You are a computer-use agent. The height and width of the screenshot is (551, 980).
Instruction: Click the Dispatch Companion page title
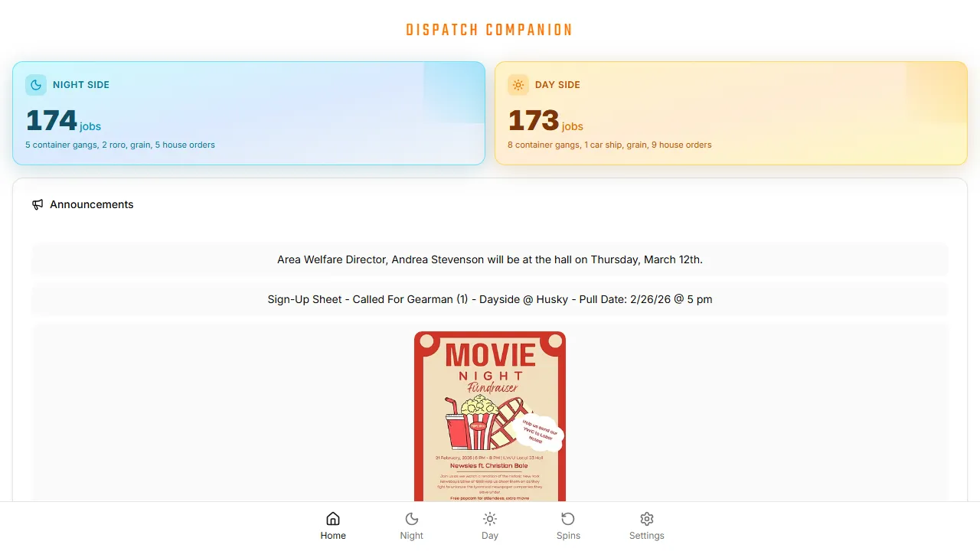pos(490,30)
